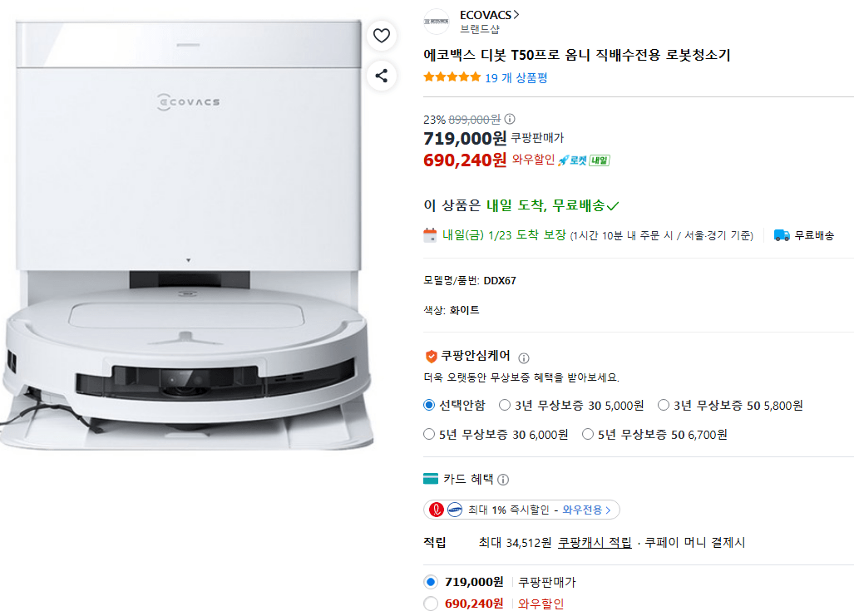Click the share icon below the heart

click(x=382, y=76)
